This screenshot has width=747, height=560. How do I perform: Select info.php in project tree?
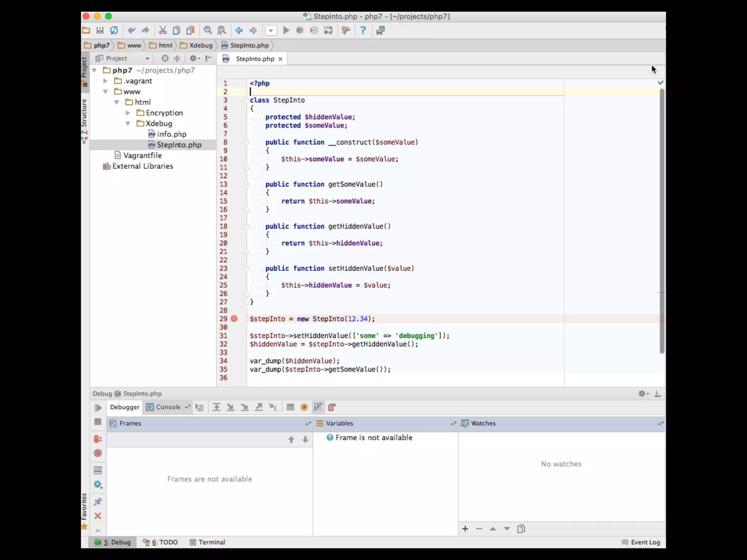click(171, 134)
